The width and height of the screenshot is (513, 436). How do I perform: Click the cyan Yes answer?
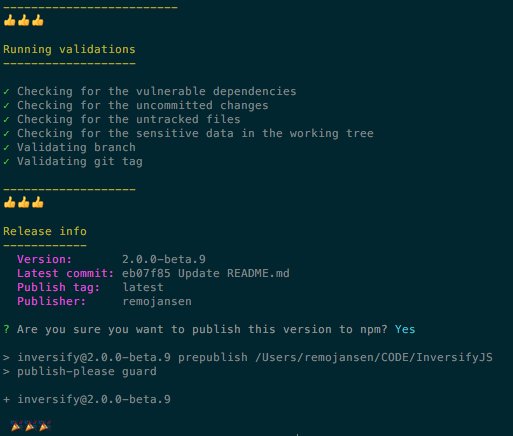pyautogui.click(x=405, y=329)
